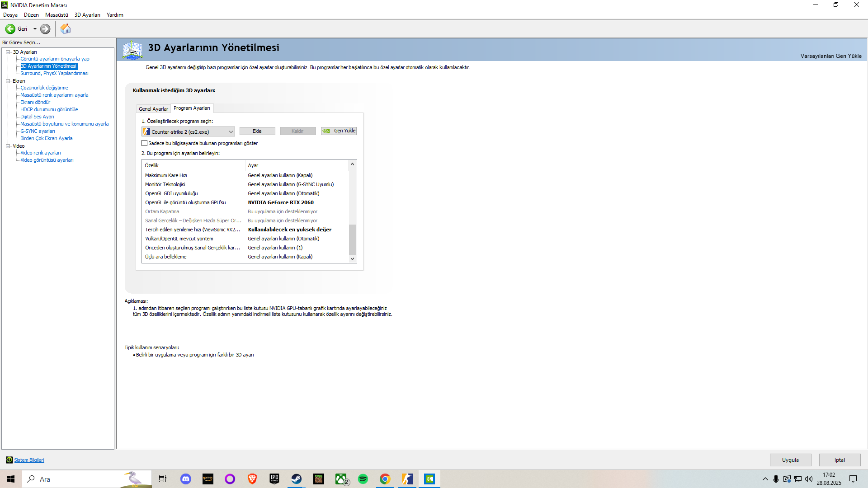Collapse the Ekran tree node
Image resolution: width=868 pixels, height=488 pixels.
pyautogui.click(x=8, y=81)
